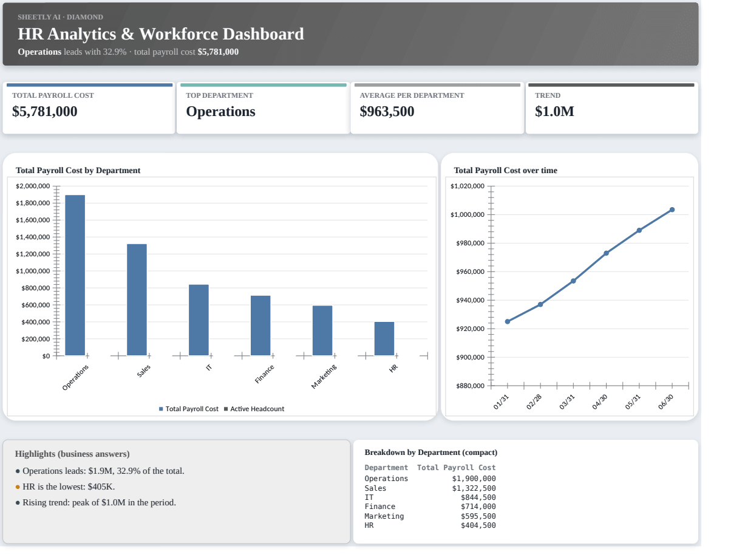Click the Finance row label in breakdown table
This screenshot has height=560, width=745.
379,507
